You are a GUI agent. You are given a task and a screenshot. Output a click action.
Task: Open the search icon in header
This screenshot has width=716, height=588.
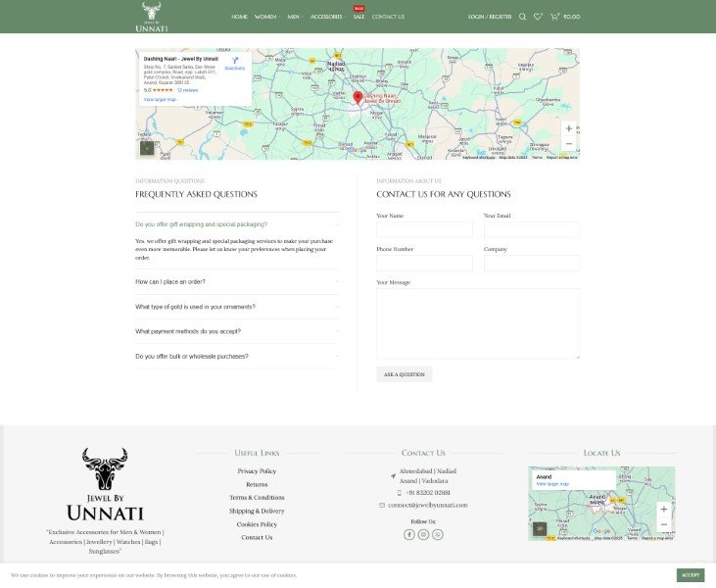tap(522, 17)
